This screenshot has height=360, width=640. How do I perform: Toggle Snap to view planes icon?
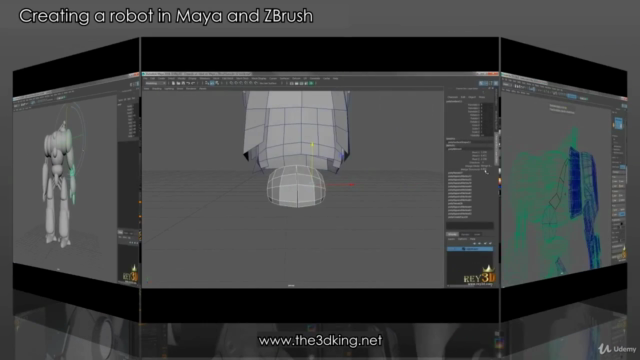point(251,83)
